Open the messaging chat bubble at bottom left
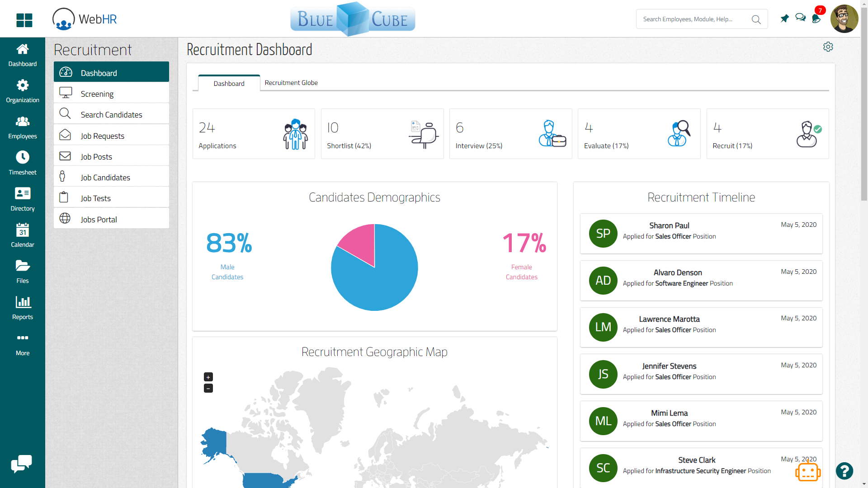Image resolution: width=868 pixels, height=488 pixels. pos(21,463)
